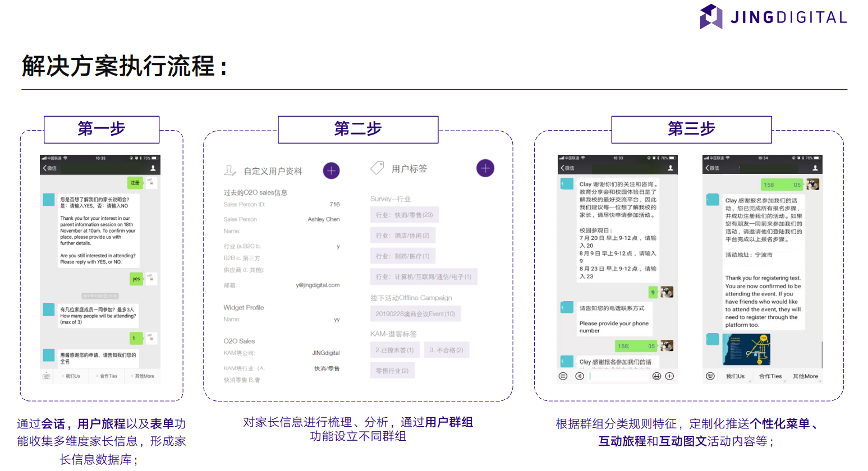Click the purple plus next to 用户标签
Image resolution: width=868 pixels, height=471 pixels.
click(x=485, y=168)
